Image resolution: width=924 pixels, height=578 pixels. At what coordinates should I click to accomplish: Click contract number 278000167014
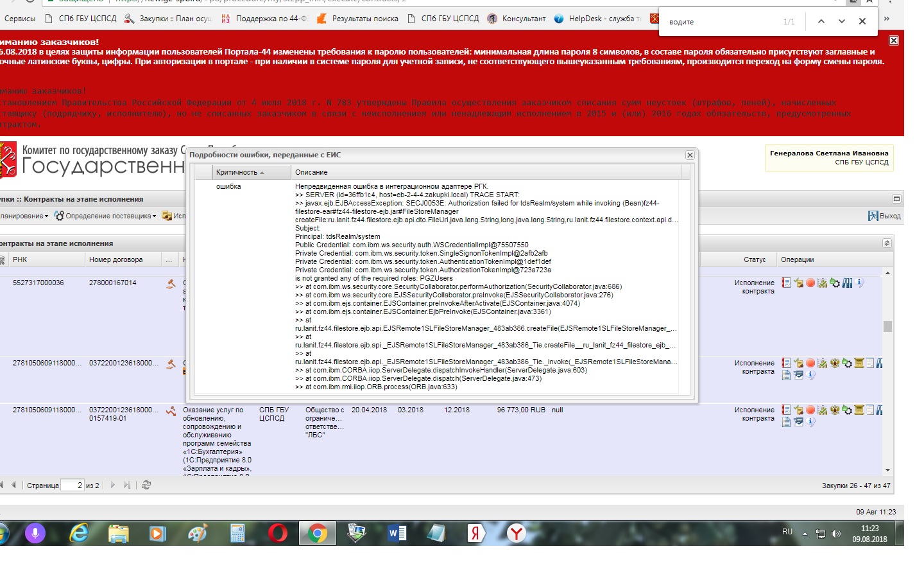tap(113, 283)
